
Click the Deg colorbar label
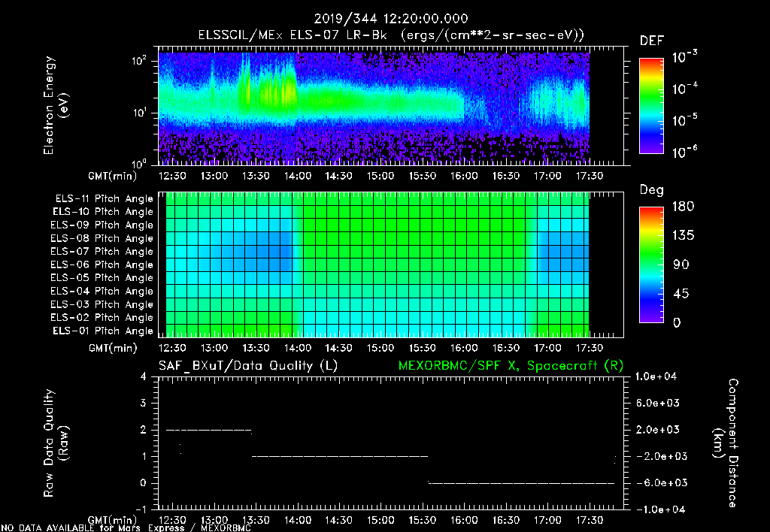coord(651,190)
